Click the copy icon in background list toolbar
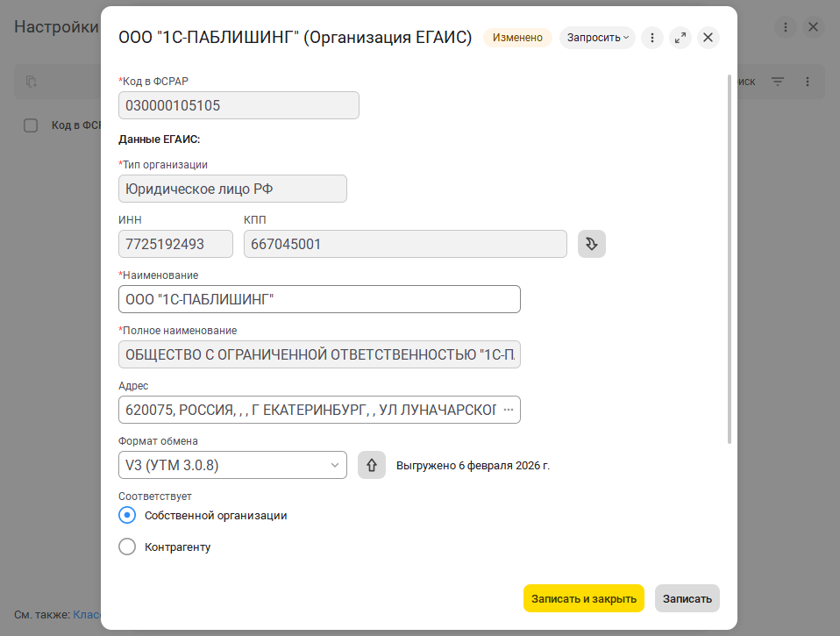This screenshot has width=840, height=636. pyautogui.click(x=32, y=82)
